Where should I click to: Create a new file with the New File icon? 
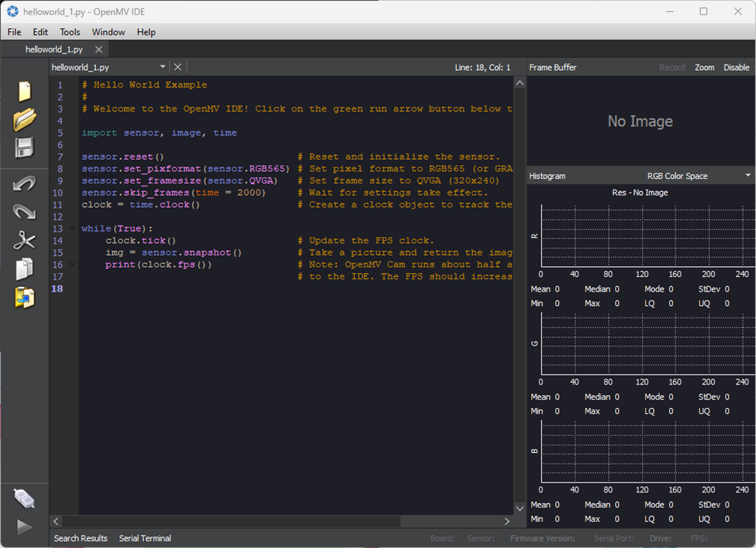(x=24, y=91)
